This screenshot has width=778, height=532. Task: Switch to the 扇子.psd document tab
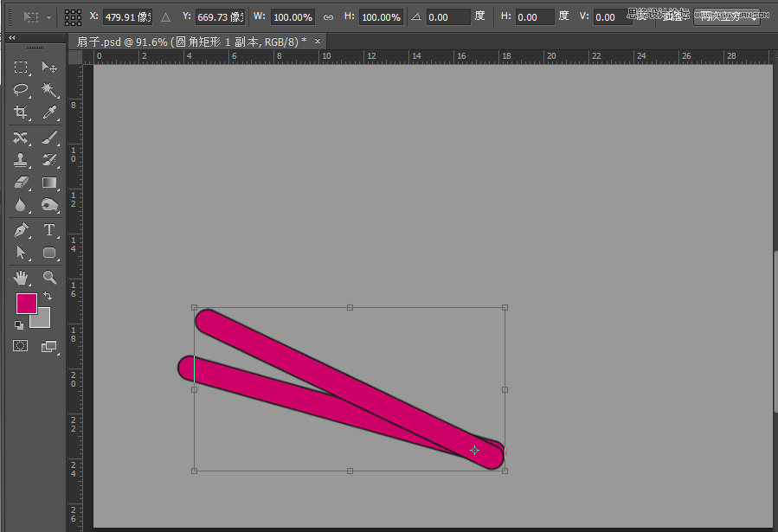[191, 42]
